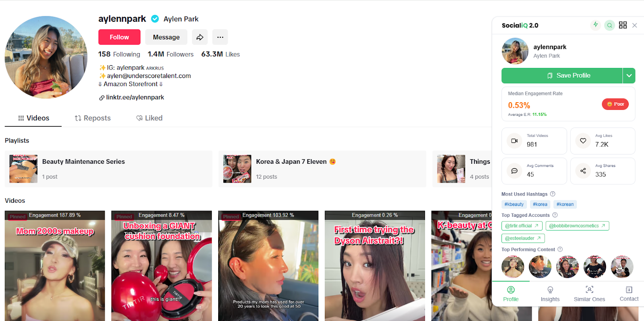Click the 63.3M Likes count
The image size is (644, 321).
coord(221,54)
